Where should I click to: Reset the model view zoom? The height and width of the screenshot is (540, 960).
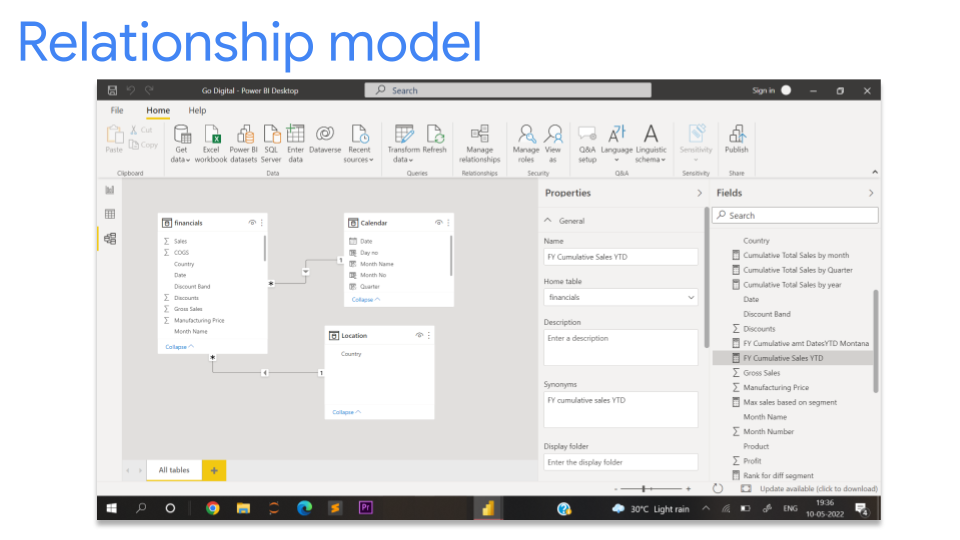[x=718, y=489]
